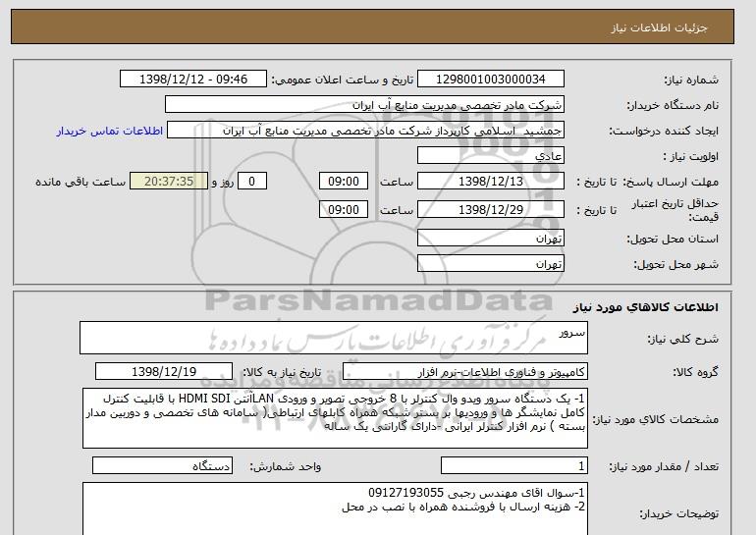Select the تاریخ و ساعت اعلان عمومی label

[x=343, y=80]
